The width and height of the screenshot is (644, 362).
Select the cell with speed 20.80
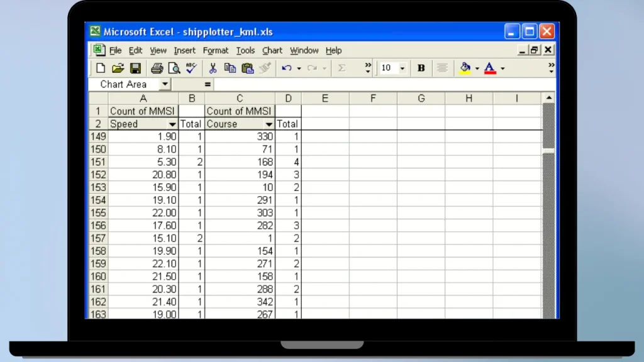pyautogui.click(x=143, y=175)
